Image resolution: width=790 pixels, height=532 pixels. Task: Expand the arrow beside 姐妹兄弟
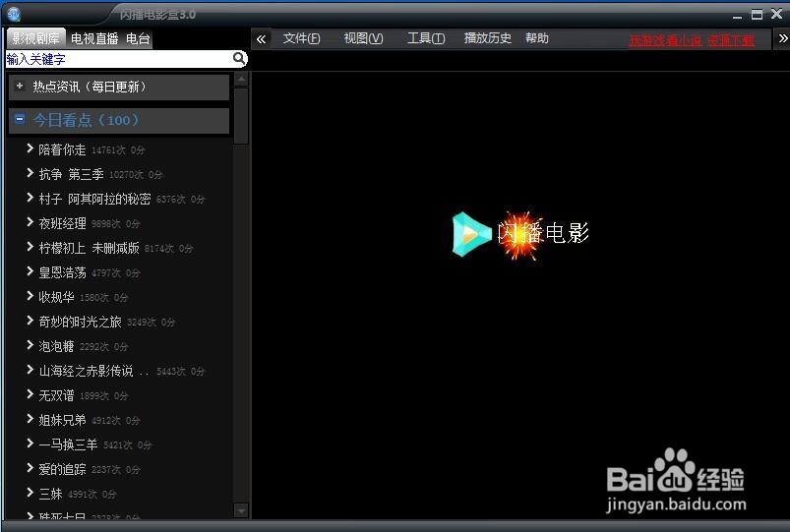click(x=30, y=419)
